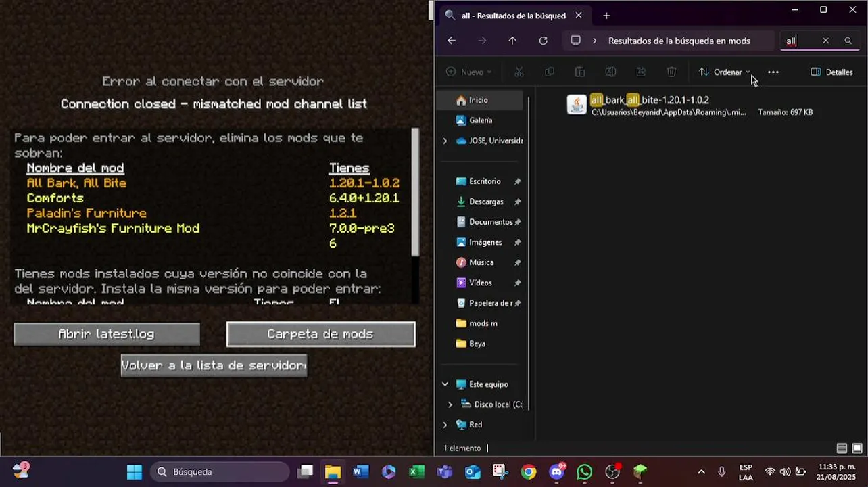This screenshot has height=487, width=868.
Task: Open Discord from the taskbar
Action: (557, 471)
